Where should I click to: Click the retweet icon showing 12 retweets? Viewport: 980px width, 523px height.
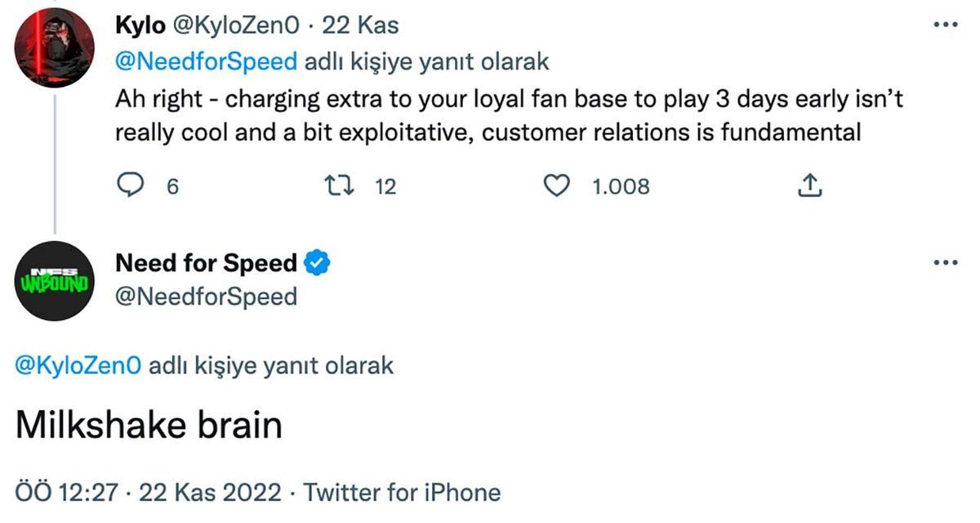(341, 186)
